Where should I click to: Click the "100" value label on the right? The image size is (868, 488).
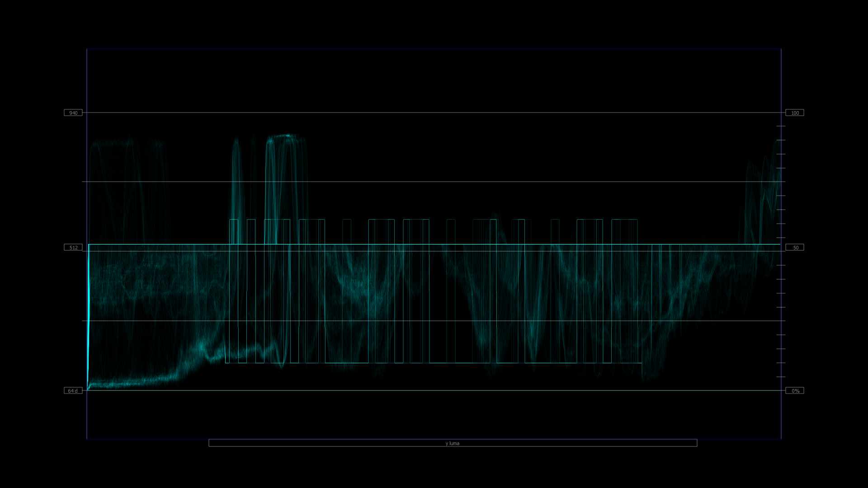click(795, 113)
